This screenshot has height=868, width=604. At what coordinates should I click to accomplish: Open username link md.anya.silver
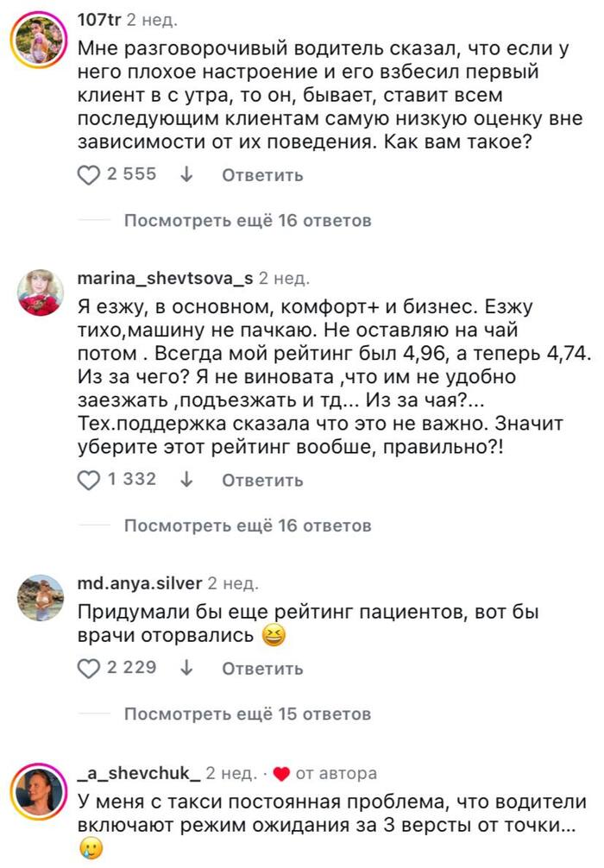tap(140, 583)
